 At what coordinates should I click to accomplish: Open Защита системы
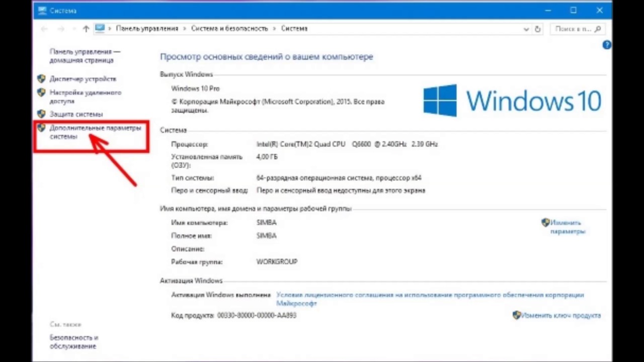tap(76, 114)
